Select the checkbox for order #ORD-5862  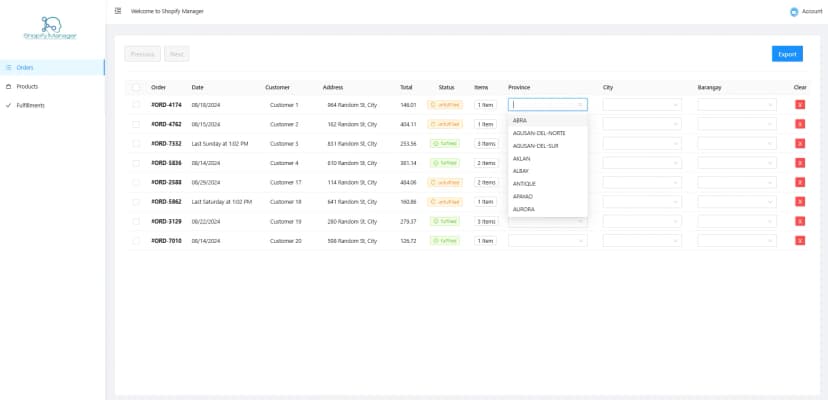[136, 202]
